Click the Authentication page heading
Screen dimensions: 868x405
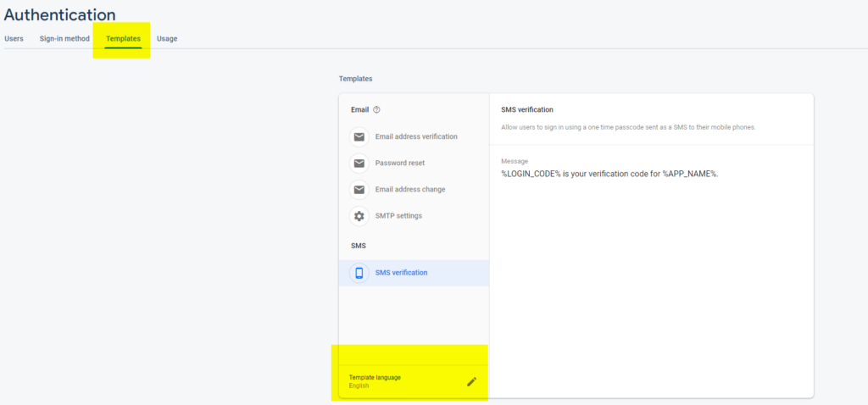tap(60, 15)
